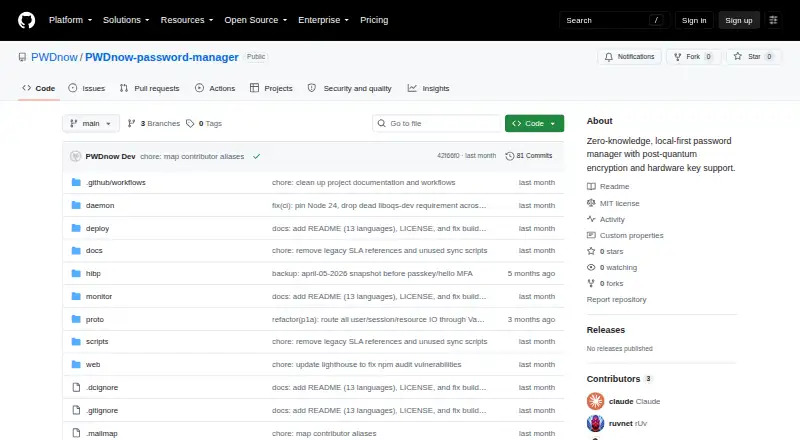Open the Activity link
The width and height of the screenshot is (800, 440).
(606, 219)
